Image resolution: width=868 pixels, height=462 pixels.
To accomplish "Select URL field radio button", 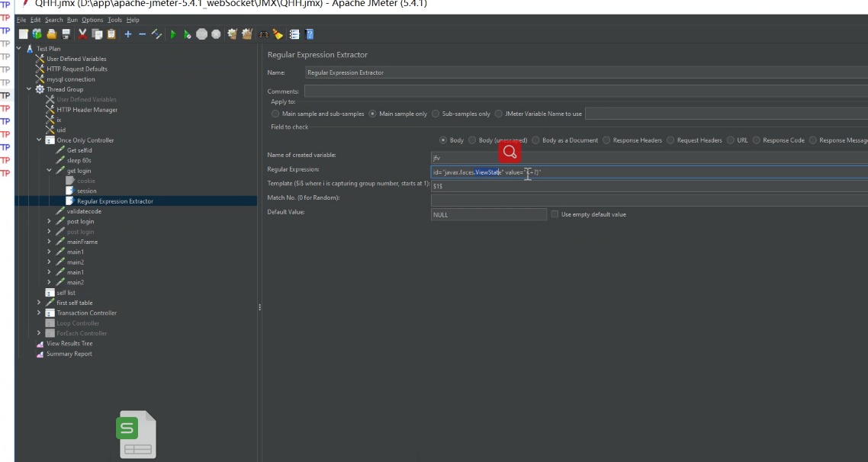I will pyautogui.click(x=731, y=140).
